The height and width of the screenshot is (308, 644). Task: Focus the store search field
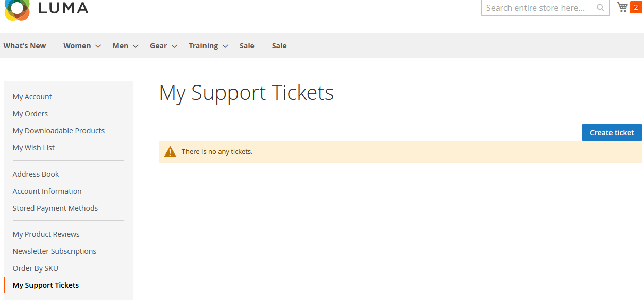click(x=536, y=8)
